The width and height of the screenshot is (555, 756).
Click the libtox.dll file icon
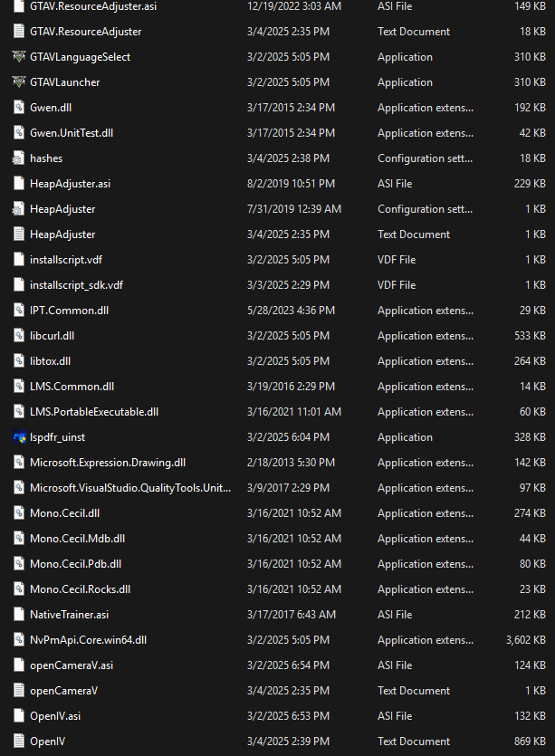(19, 361)
